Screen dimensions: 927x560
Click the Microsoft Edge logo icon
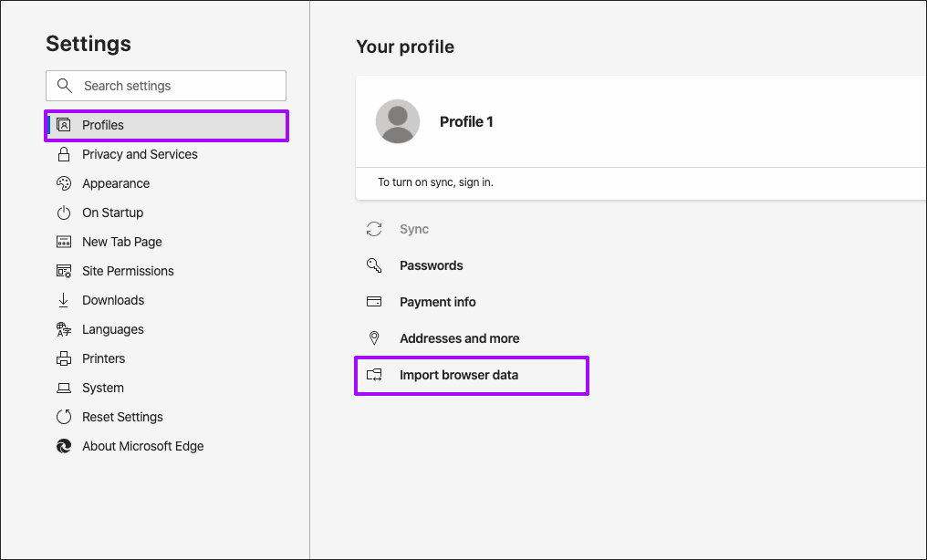(64, 446)
